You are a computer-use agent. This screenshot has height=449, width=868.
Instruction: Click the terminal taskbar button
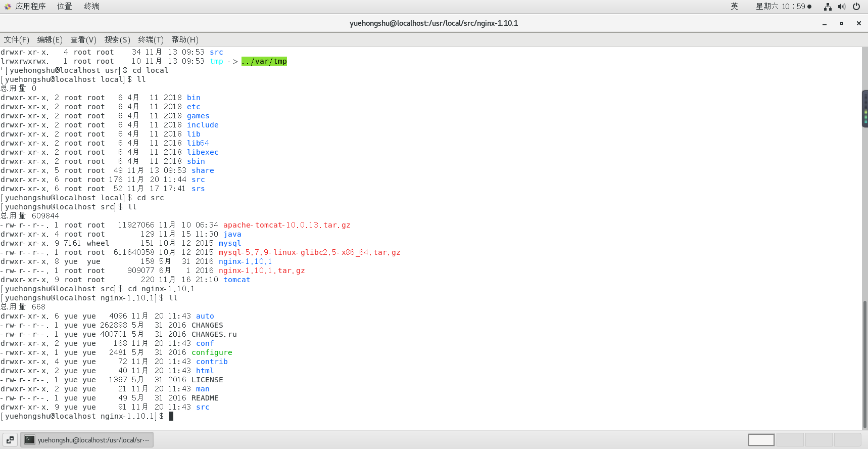(87, 440)
